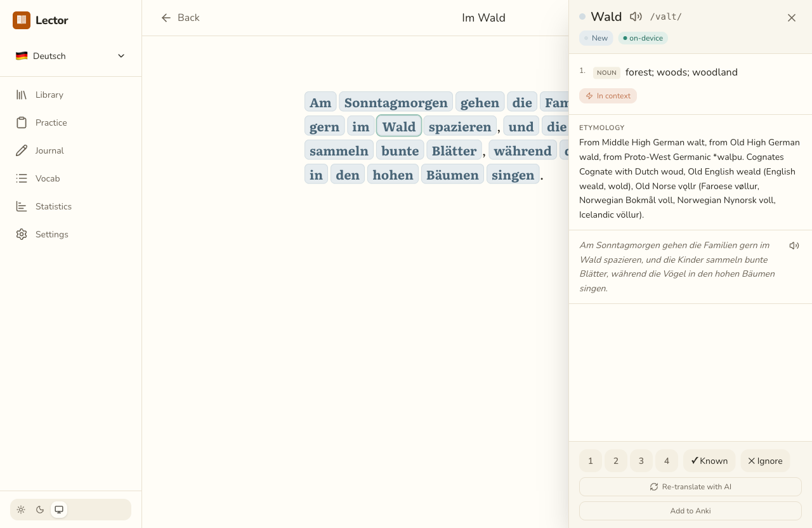This screenshot has width=812, height=528.
Task: Click the Vocab list icon
Action: point(22,178)
